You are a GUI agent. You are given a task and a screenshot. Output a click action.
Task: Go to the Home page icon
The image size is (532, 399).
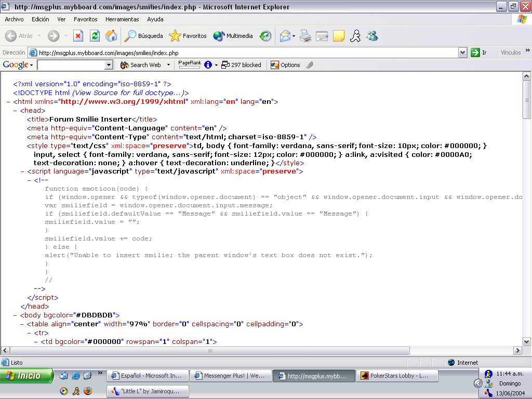coord(111,36)
